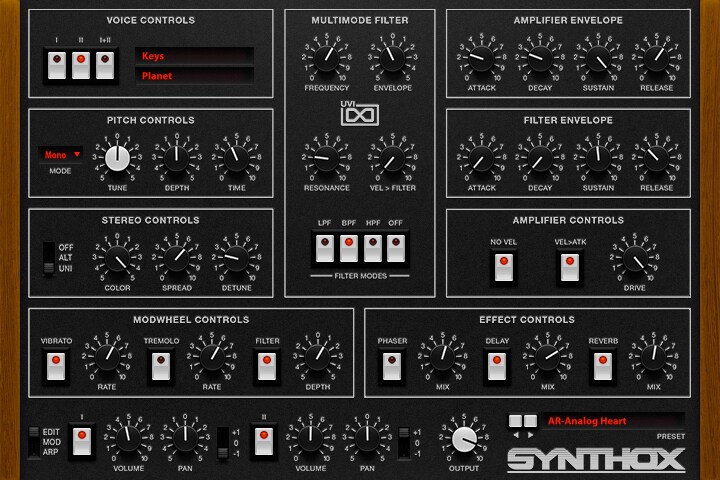The height and width of the screenshot is (480, 720).
Task: Click the white TUNE knob
Action: coord(117,158)
